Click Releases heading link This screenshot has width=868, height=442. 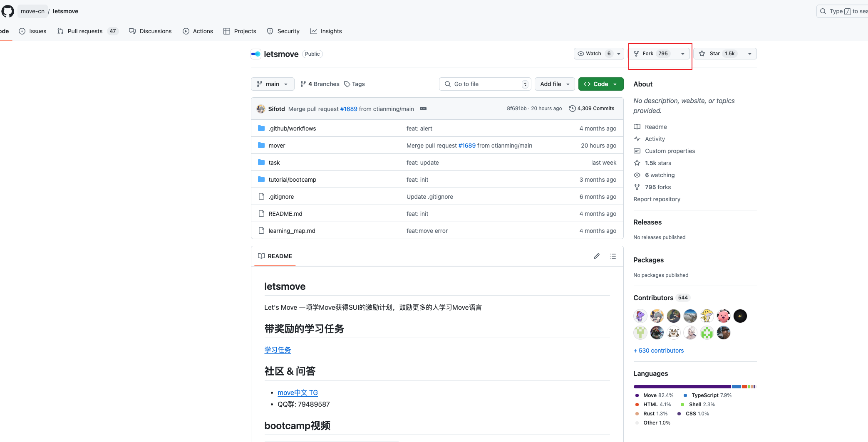pyautogui.click(x=647, y=222)
